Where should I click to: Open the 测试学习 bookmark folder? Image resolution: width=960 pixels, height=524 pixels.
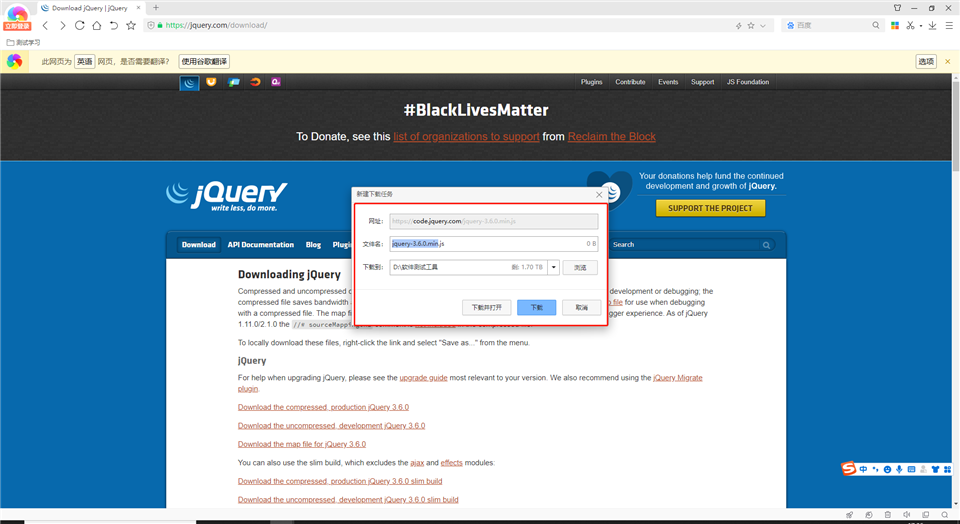(23, 42)
